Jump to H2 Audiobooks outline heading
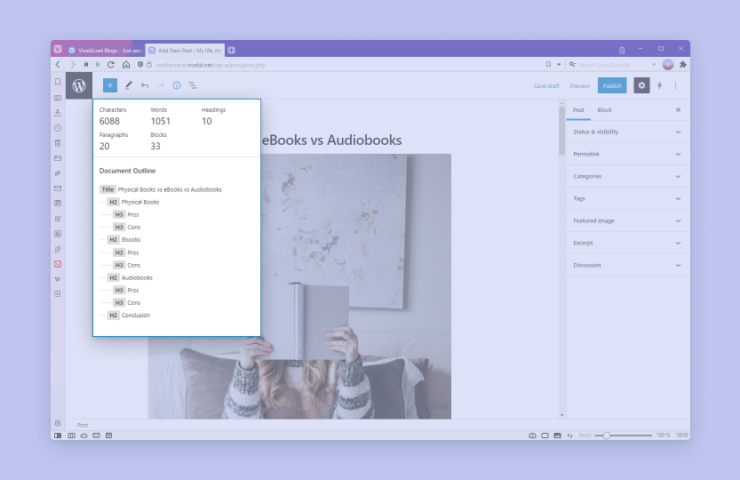This screenshot has width=740, height=480. 130,278
